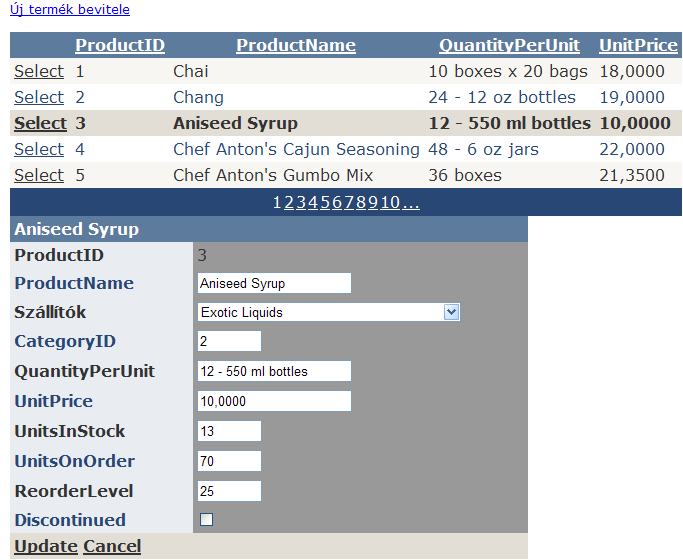Click Update to save product changes

(46, 546)
